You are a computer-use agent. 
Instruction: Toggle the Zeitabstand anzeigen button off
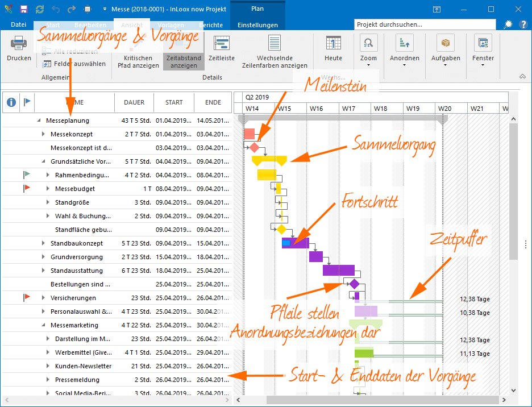tap(184, 52)
